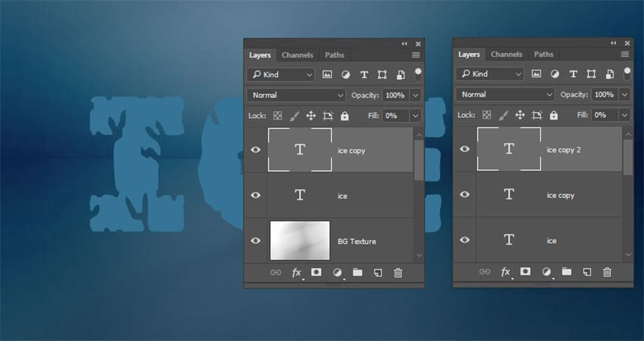
Task: Lock transparent pixels in right panel
Action: (486, 115)
